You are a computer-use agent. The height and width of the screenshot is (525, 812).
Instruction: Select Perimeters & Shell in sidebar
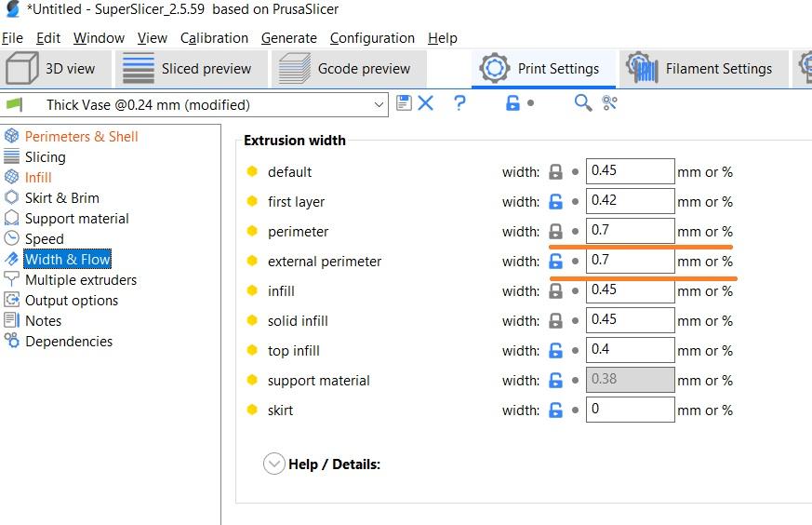tap(81, 137)
